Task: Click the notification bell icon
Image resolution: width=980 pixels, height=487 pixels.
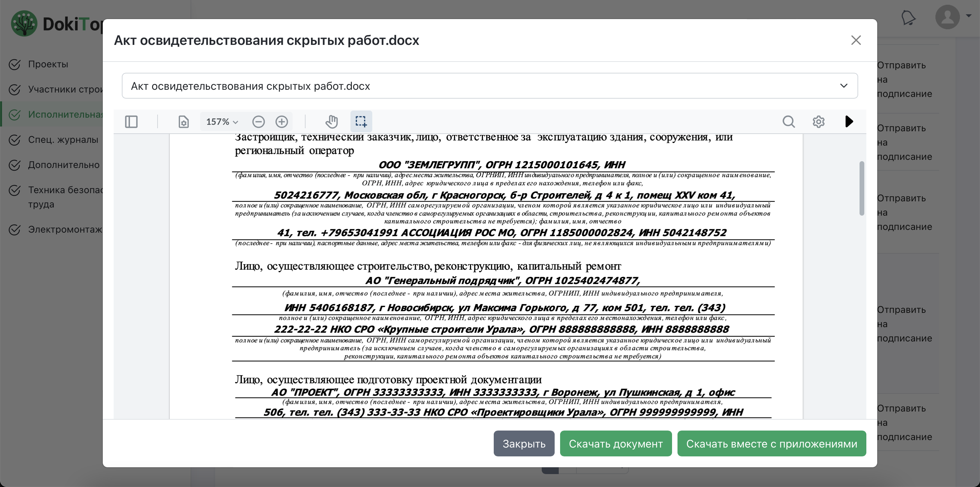Action: [908, 18]
